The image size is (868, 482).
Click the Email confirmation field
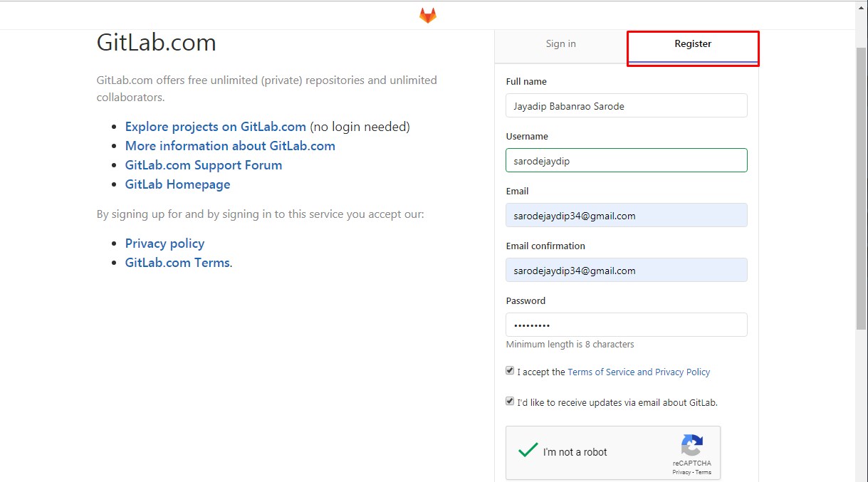(x=626, y=271)
